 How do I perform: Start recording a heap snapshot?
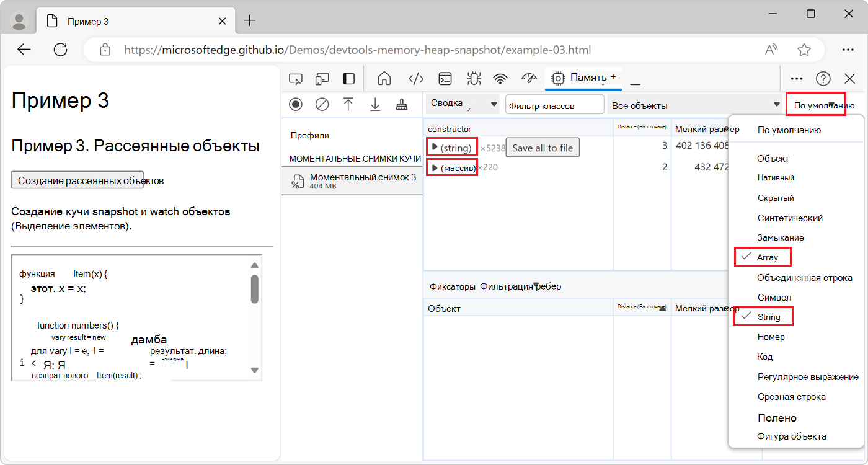pyautogui.click(x=296, y=104)
